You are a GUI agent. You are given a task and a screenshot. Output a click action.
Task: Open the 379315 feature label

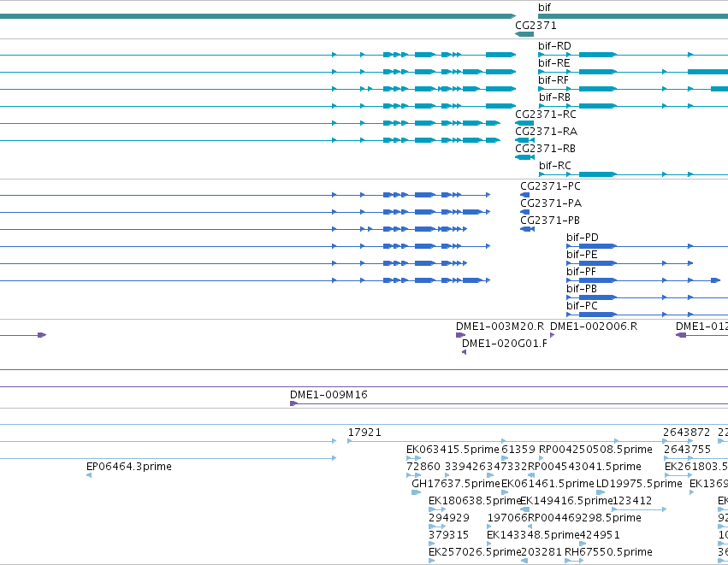pos(448,535)
